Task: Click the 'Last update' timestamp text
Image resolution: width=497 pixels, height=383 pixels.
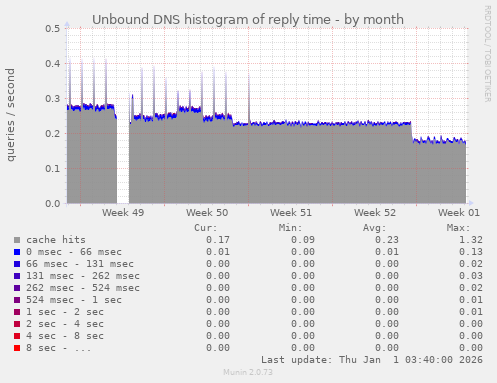Action: [x=372, y=360]
